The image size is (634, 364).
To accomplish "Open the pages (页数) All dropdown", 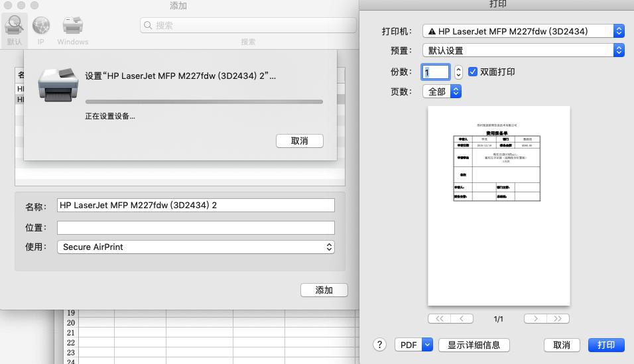I will coord(442,91).
